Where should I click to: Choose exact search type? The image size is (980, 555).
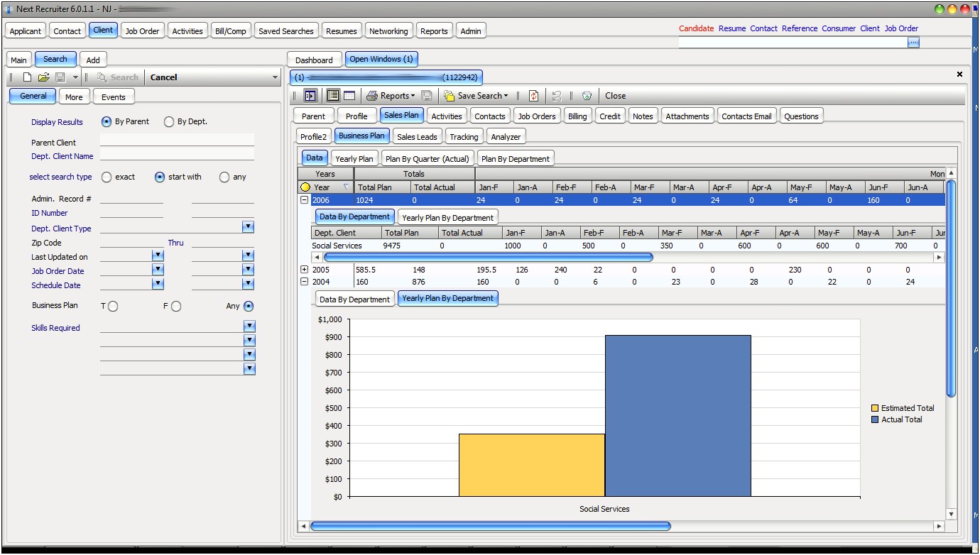[x=107, y=177]
